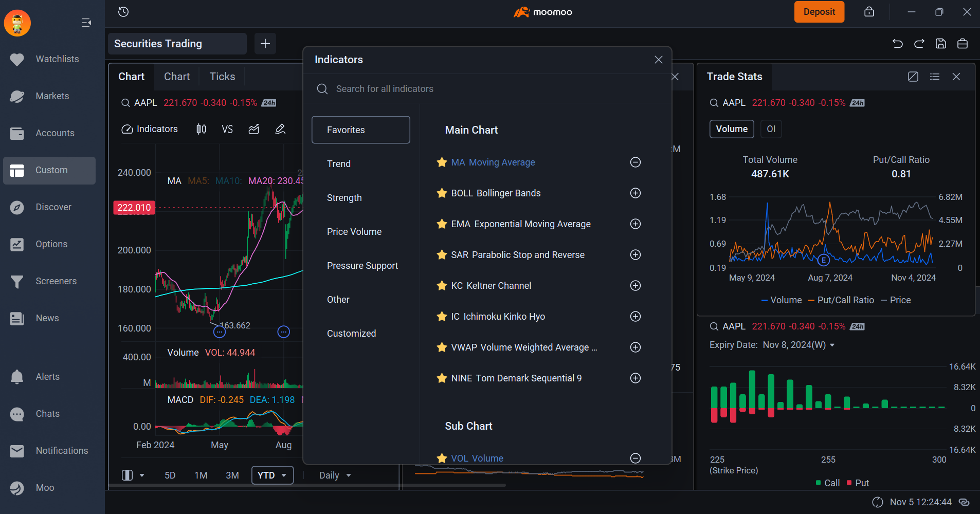Open the Indicators button on chart
Screen dimensions: 980x514
(x=150, y=129)
